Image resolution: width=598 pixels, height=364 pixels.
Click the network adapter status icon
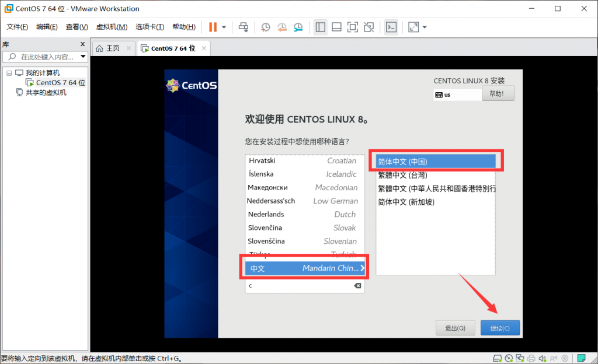coord(520,358)
